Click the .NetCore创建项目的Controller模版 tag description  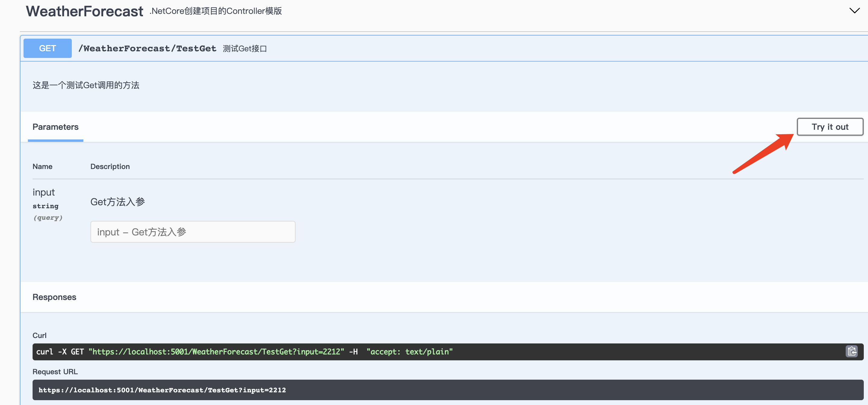click(x=216, y=11)
